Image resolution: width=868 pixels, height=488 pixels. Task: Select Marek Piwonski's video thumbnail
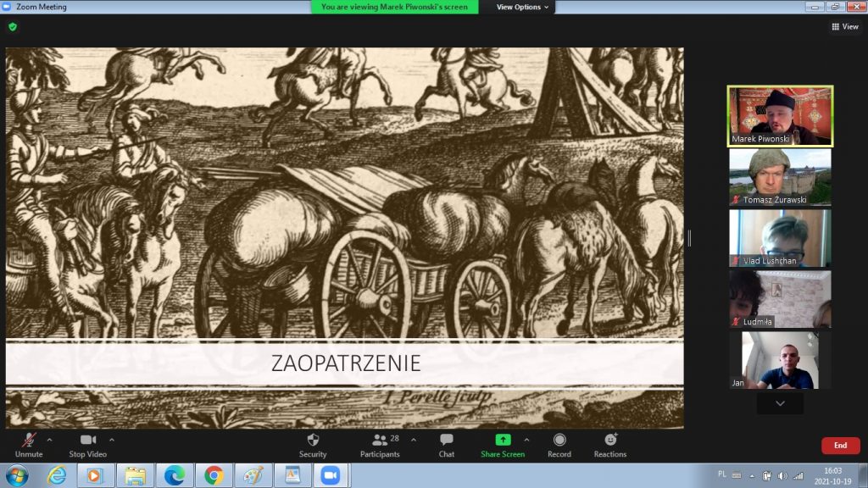[780, 115]
